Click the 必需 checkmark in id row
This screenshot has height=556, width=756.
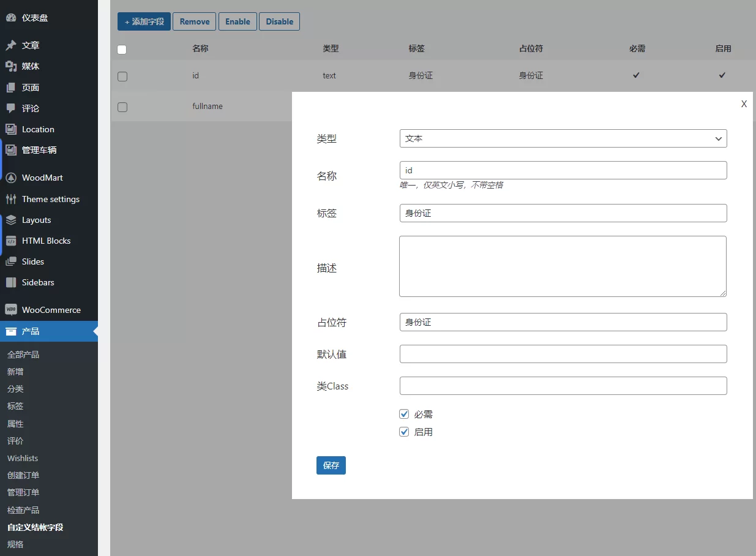(636, 75)
